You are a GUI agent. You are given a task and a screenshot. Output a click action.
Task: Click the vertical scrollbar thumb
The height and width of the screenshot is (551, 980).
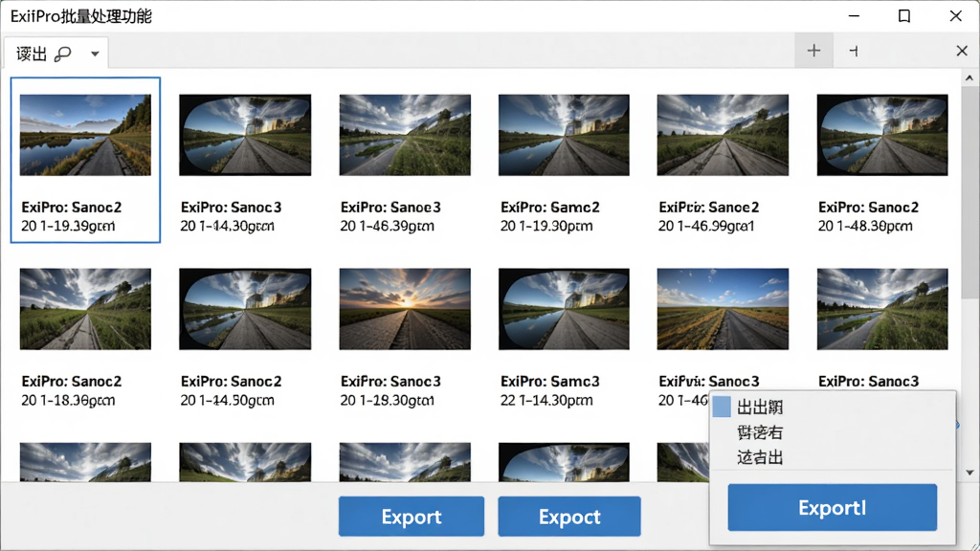point(969,193)
